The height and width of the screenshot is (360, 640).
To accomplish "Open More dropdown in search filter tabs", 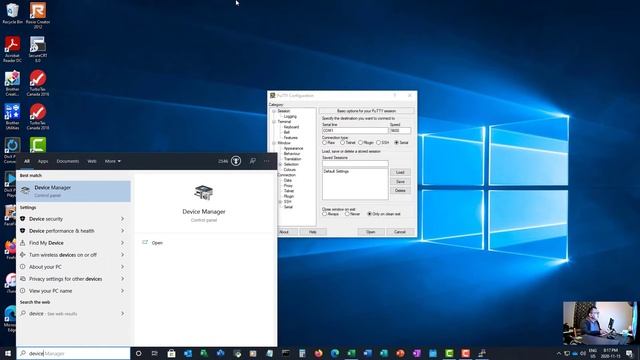I will 113,161.
